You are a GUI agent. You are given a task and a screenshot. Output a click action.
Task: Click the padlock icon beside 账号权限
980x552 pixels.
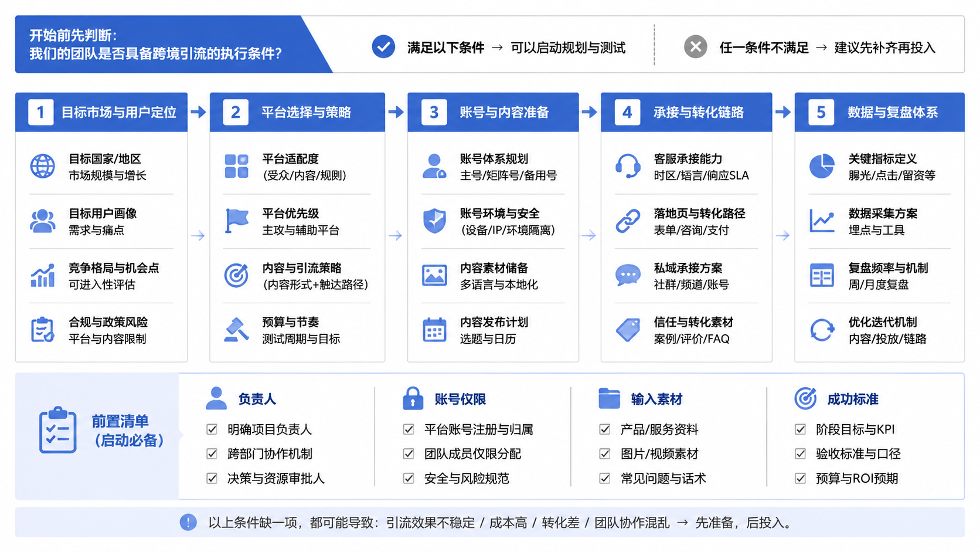tap(413, 398)
